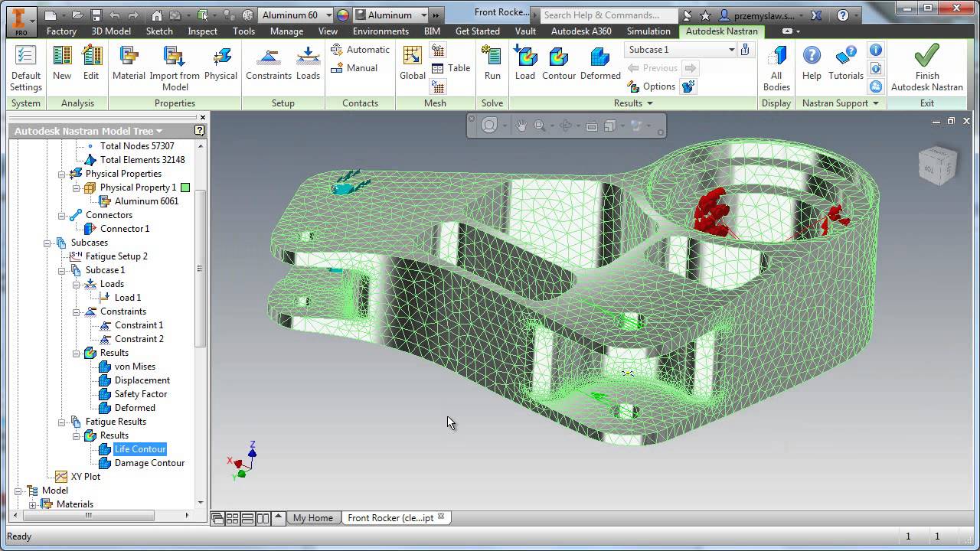Switch to the My Home document tab
This screenshot has height=551, width=980.
[x=313, y=518]
